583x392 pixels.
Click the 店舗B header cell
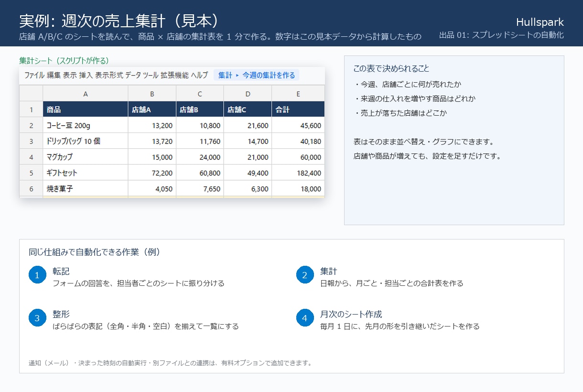coord(200,109)
